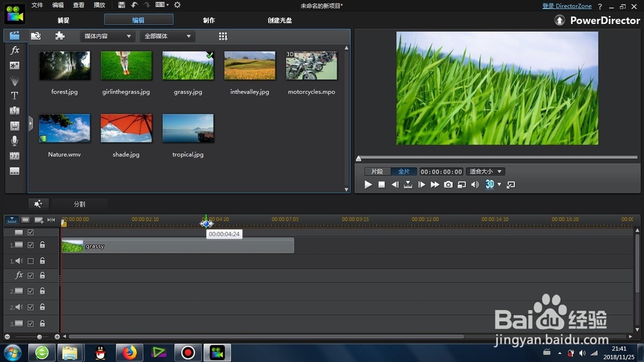The width and height of the screenshot is (644, 362).
Task: Open the Transition Room icon
Action: point(14,111)
